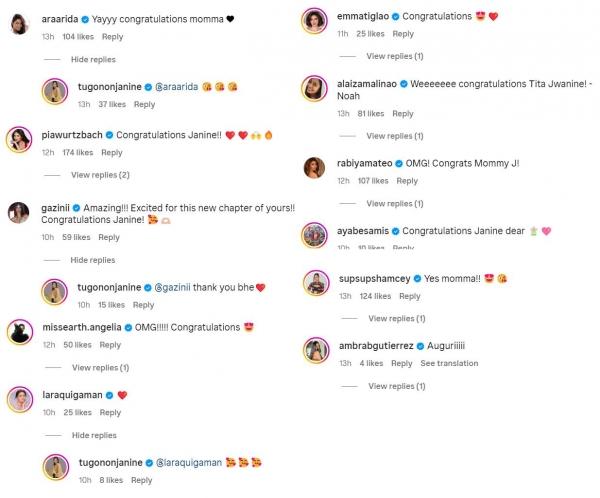
Task: Click tugononjanine's avatar replying to laraquigaman
Action: 55,466
